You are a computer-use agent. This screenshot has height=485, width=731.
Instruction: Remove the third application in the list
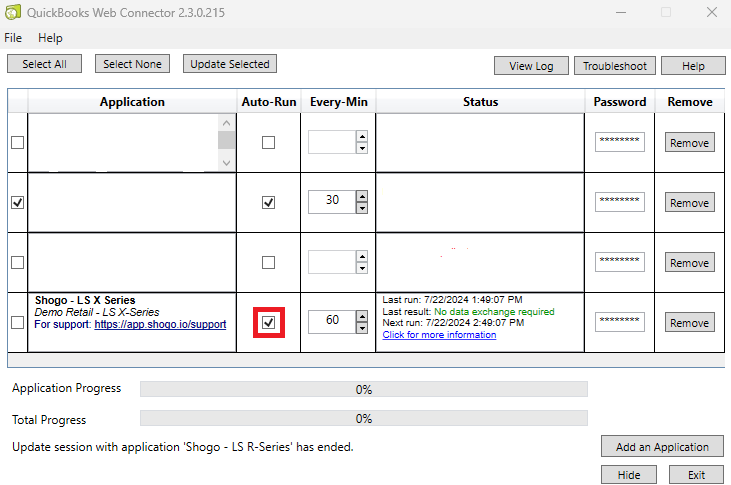690,263
